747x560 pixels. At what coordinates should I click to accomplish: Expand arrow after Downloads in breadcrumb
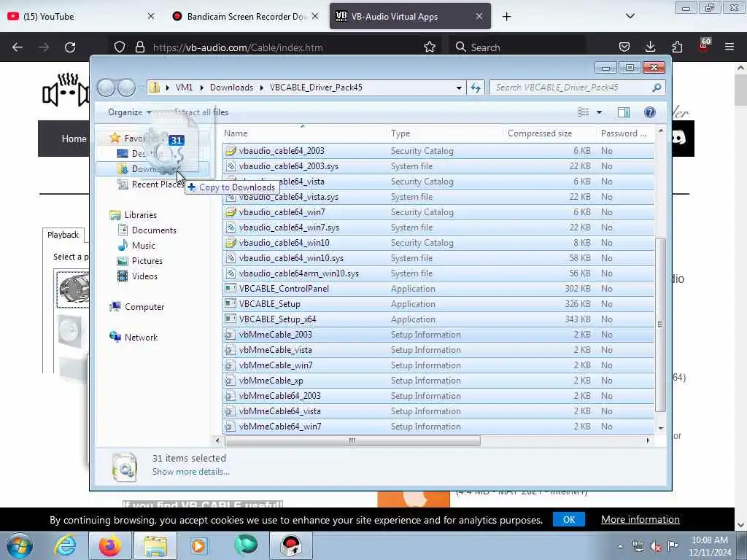click(262, 87)
